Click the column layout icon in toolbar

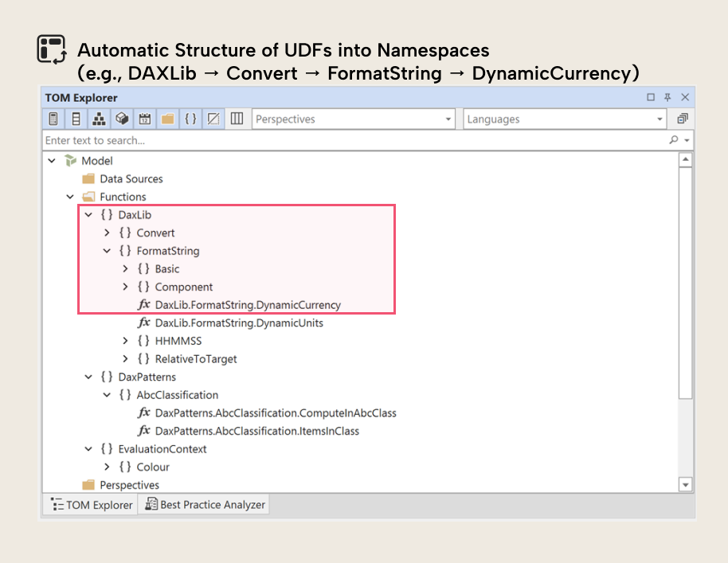[x=237, y=118]
